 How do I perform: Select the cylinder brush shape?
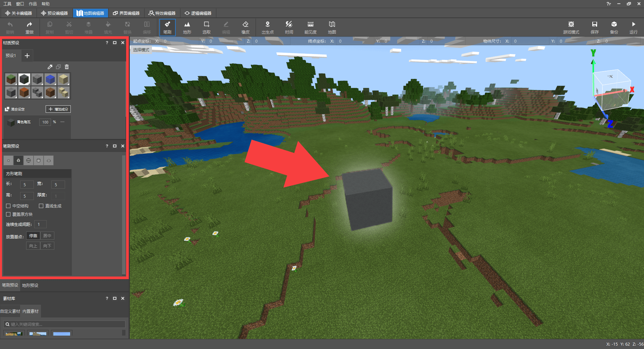[39, 160]
